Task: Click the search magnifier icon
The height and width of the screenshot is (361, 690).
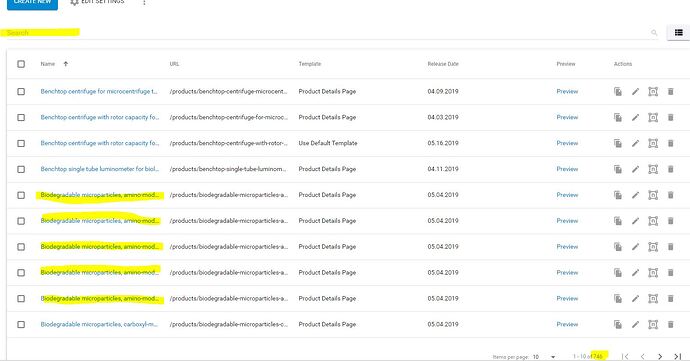Action: click(x=654, y=33)
